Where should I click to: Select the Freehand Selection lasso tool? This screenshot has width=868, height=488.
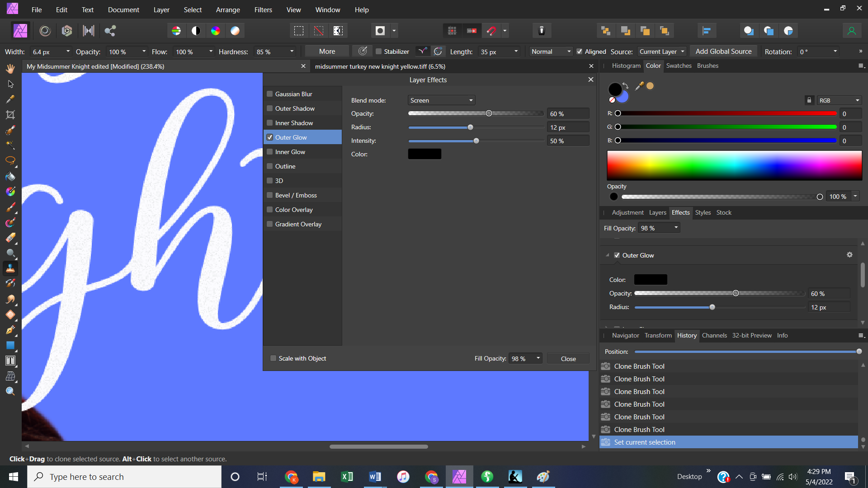[x=10, y=161]
